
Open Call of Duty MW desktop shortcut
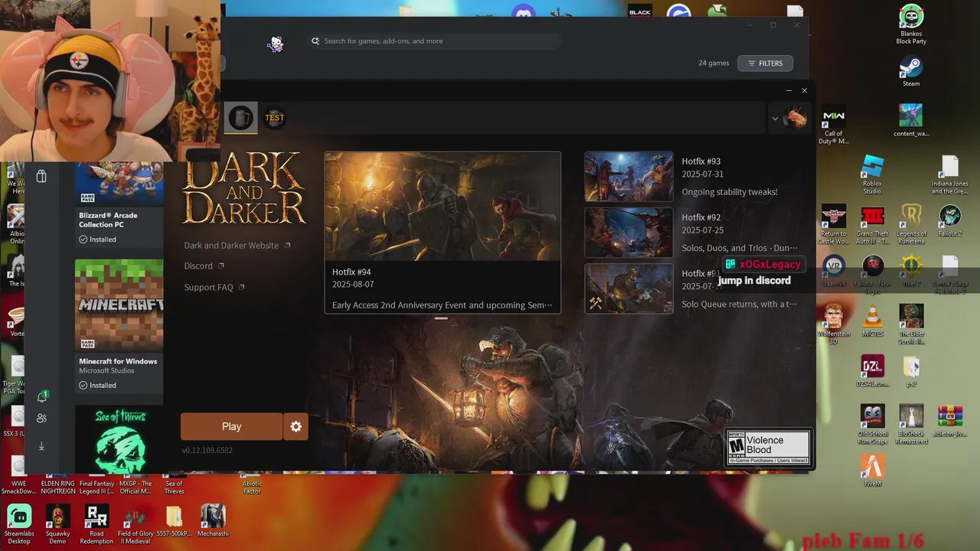pyautogui.click(x=833, y=125)
